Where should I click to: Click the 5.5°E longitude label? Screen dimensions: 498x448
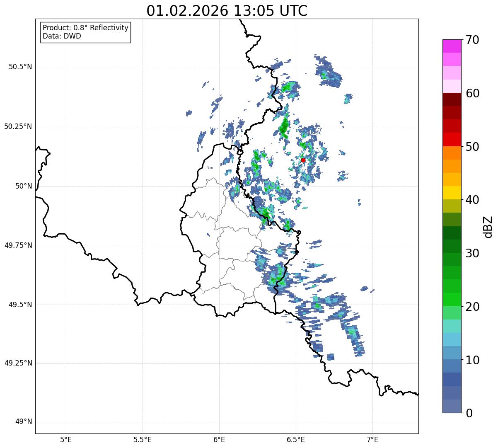coord(143,439)
